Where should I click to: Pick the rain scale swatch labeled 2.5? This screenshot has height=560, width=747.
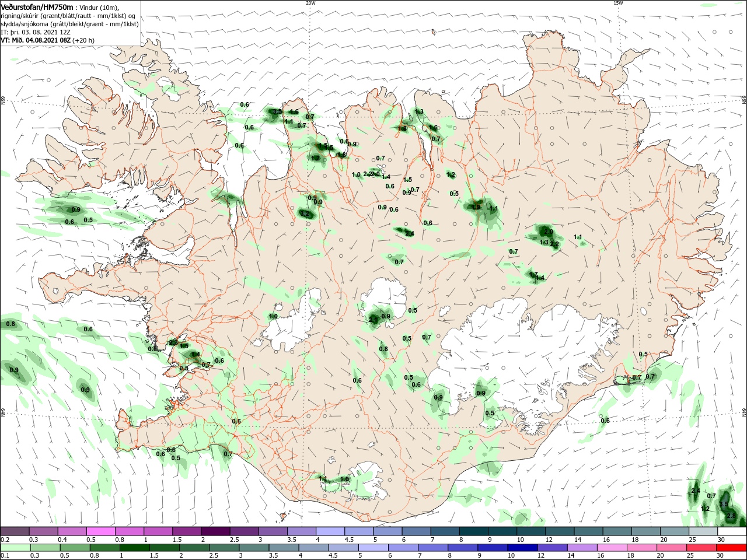coord(224,548)
